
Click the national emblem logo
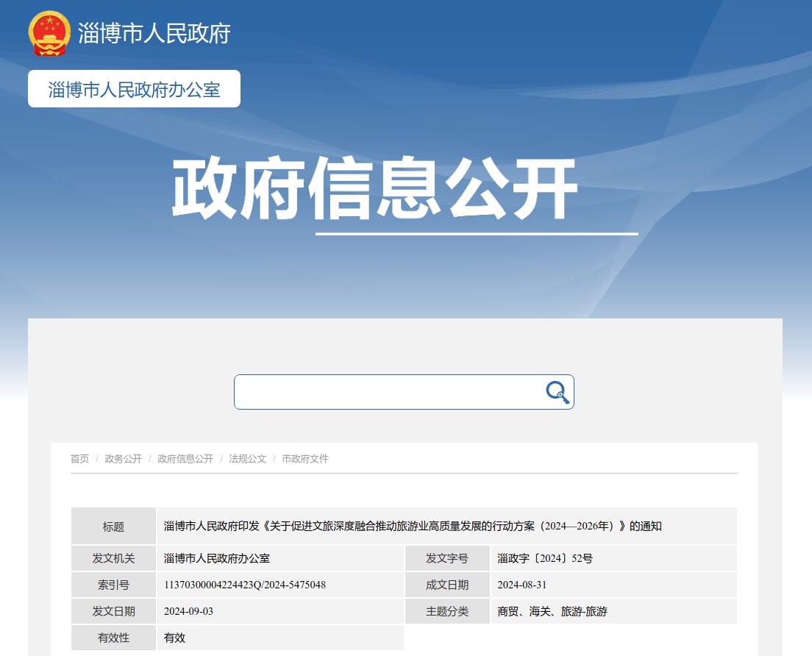(x=49, y=33)
